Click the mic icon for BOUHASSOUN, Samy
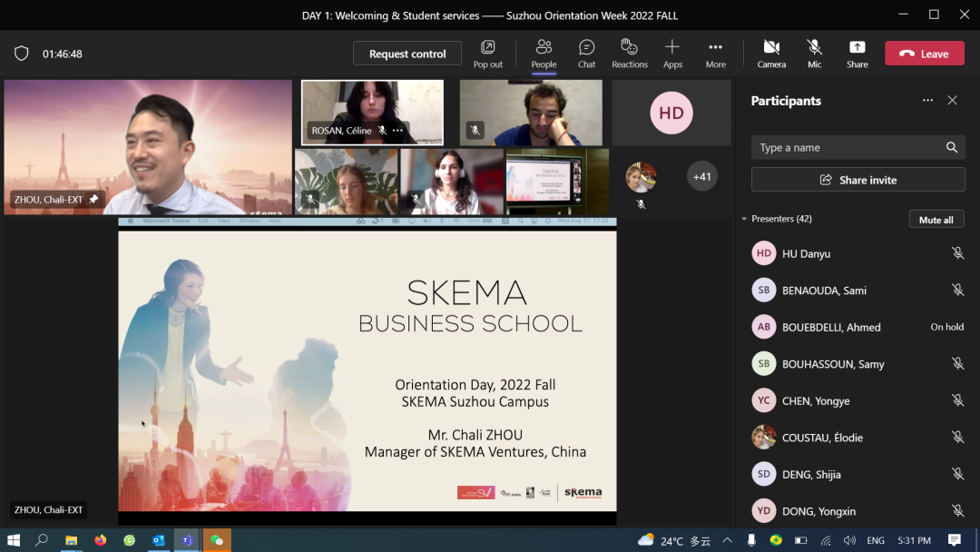The image size is (980, 552). click(x=957, y=364)
